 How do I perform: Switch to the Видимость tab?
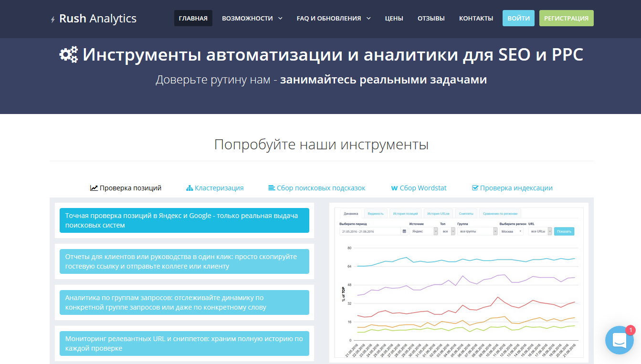coord(376,213)
